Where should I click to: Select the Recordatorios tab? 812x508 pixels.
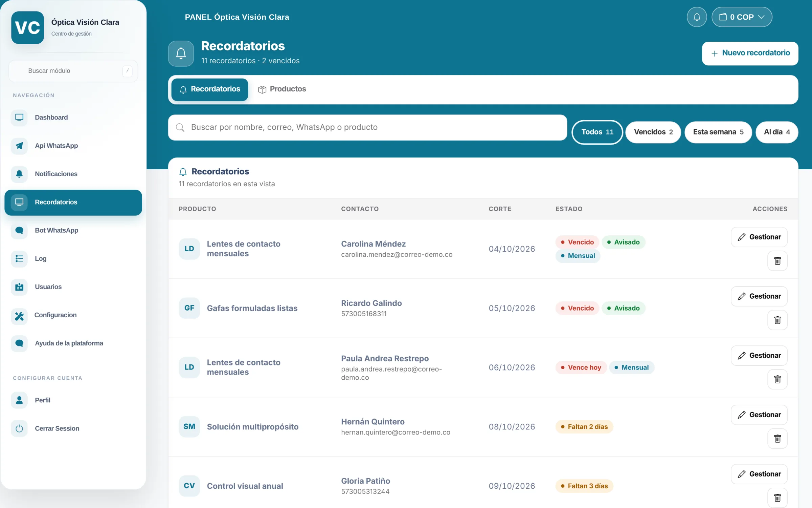click(x=210, y=89)
